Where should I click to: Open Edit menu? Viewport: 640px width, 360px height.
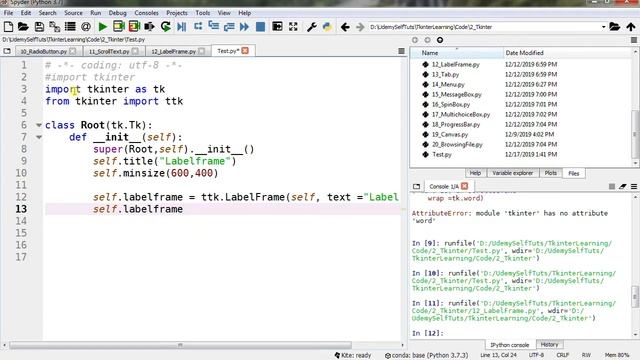coord(26,13)
